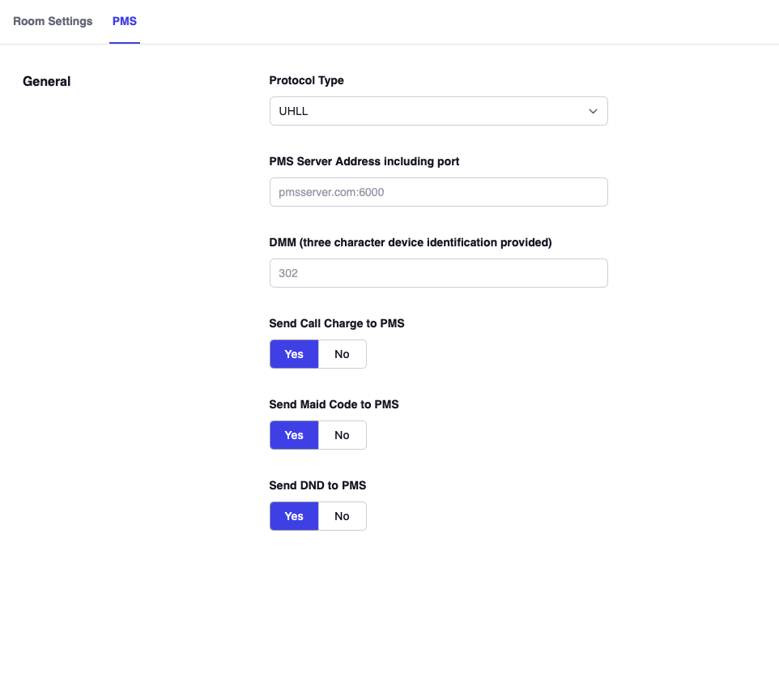Click the General section heading
Image resolution: width=779 pixels, height=700 pixels.
(47, 81)
